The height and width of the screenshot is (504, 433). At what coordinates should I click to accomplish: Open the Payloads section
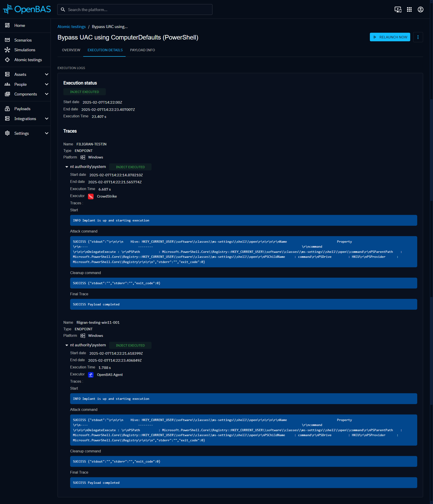pyautogui.click(x=22, y=109)
